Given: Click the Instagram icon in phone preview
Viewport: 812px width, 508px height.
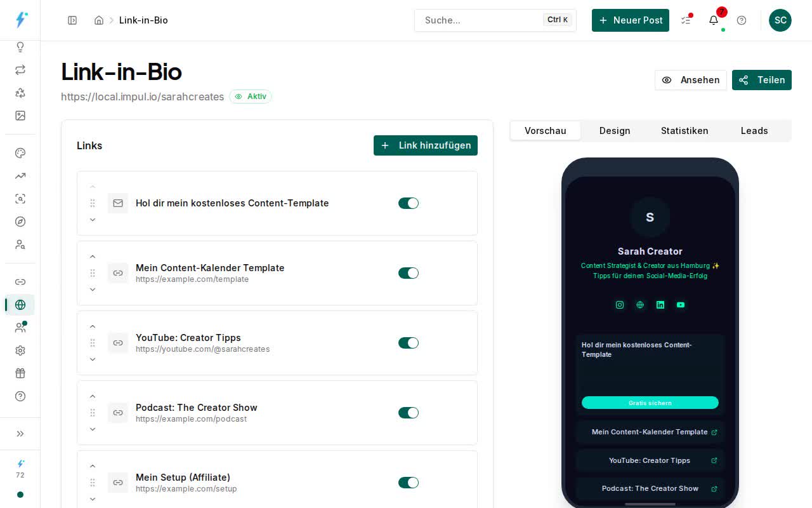Looking at the screenshot, I should tap(620, 305).
